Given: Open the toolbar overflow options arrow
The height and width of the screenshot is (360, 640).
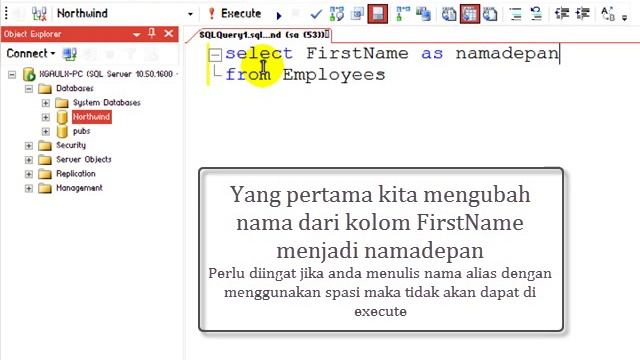Looking at the screenshot, I should click(x=624, y=17).
